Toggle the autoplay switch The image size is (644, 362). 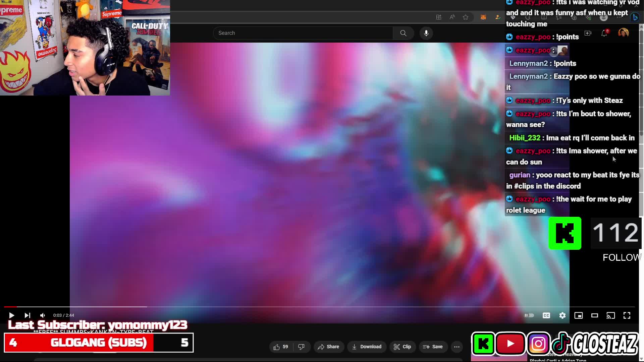[x=529, y=315]
